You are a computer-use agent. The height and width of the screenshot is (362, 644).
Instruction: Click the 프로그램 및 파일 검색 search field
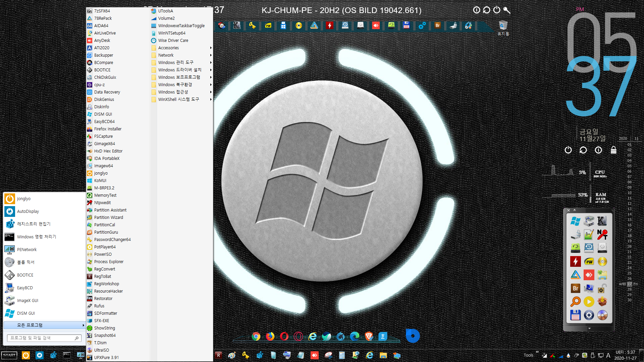[x=44, y=338]
